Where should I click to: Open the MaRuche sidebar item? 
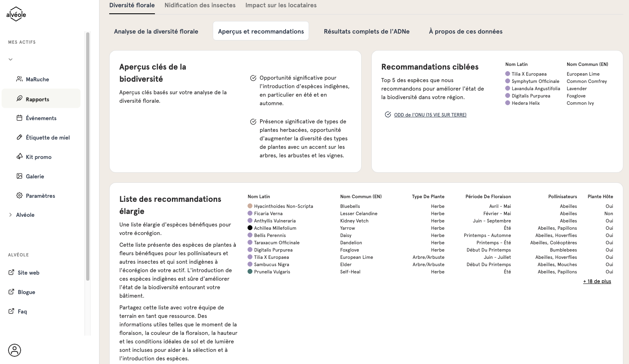(41, 79)
